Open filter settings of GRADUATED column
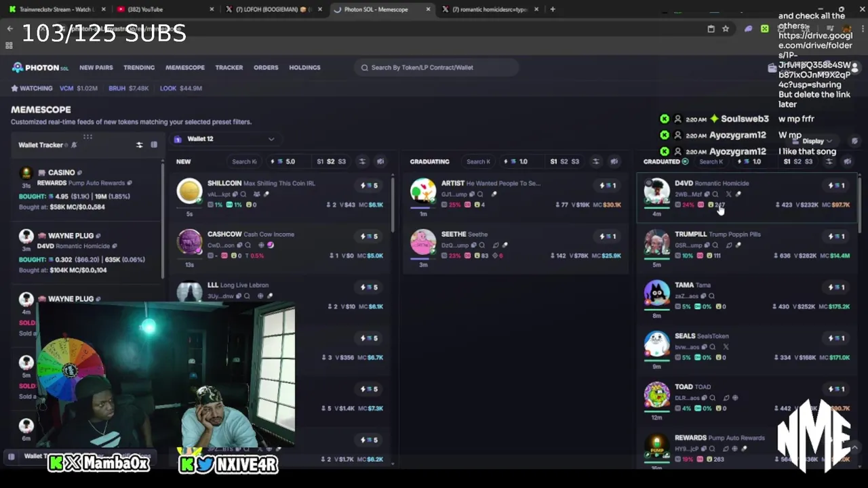The height and width of the screenshot is (488, 868). 829,162
